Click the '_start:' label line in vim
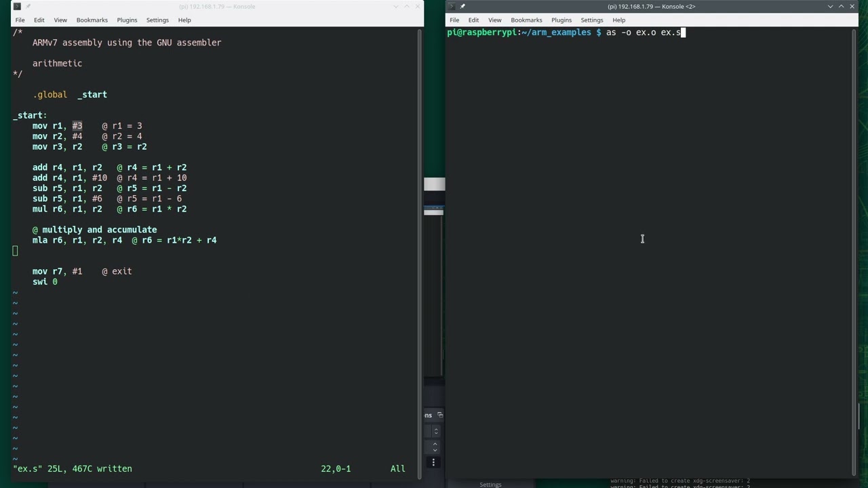 30,115
